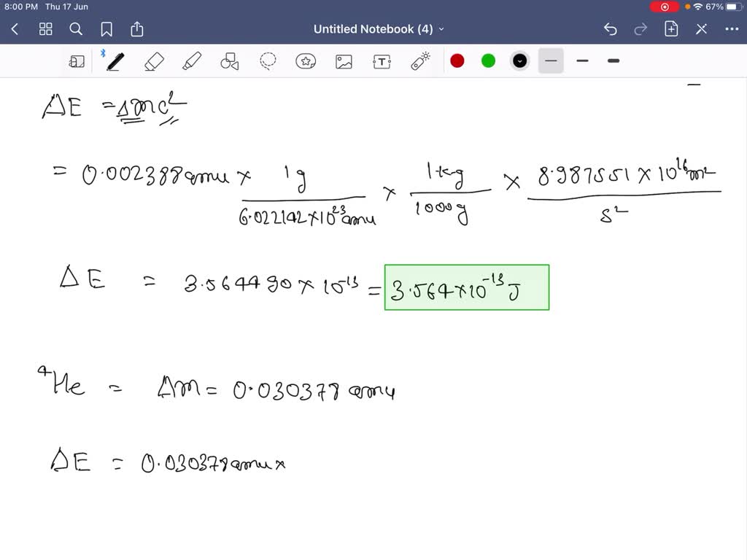Enable the laser pointer tool
This screenshot has width=747, height=560.
pos(419,61)
